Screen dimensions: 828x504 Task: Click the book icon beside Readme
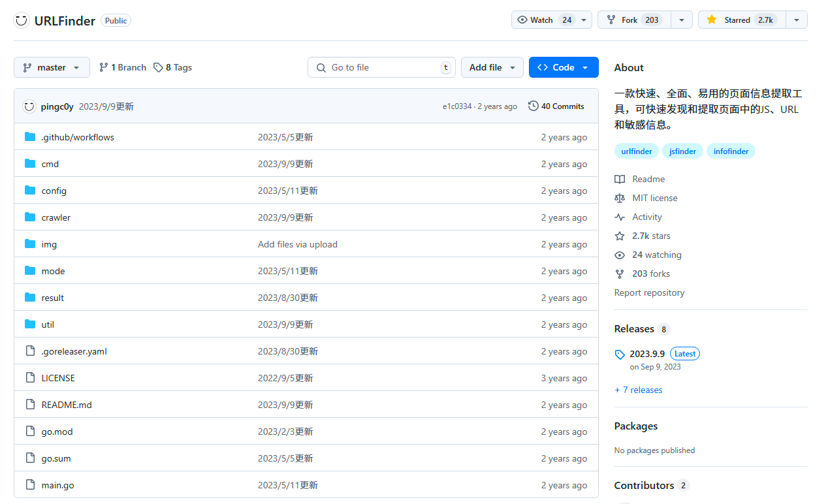point(620,179)
